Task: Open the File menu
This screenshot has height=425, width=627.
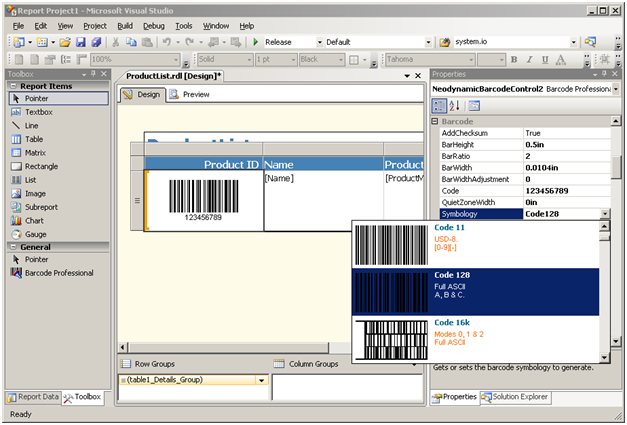Action: pos(18,26)
